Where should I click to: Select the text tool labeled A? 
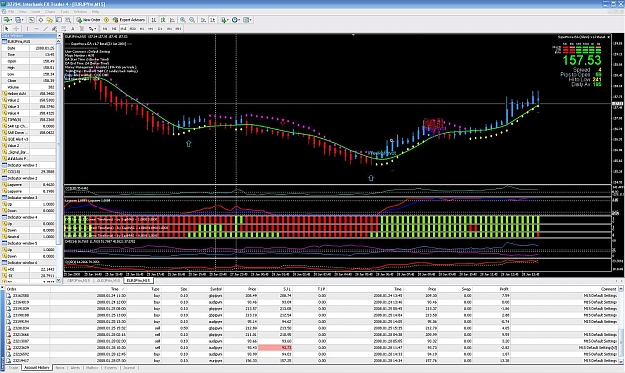click(73, 29)
